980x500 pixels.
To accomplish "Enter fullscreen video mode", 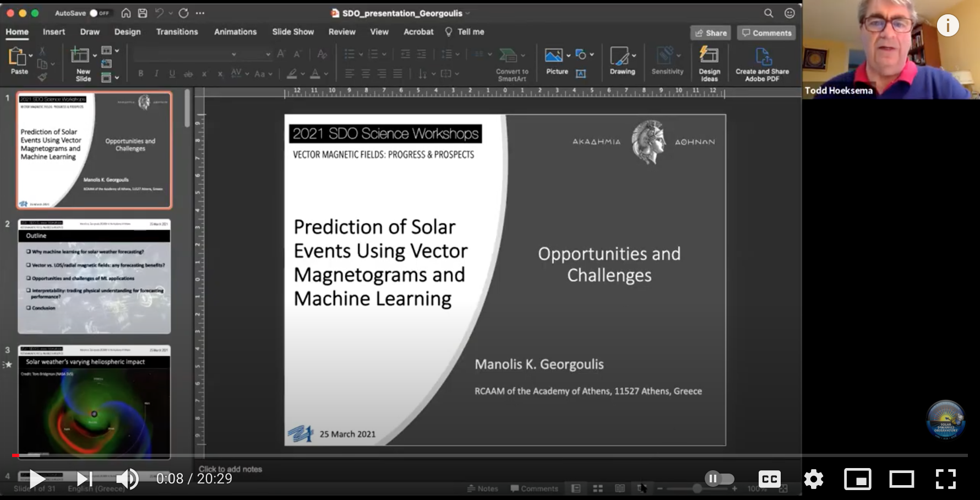I will [946, 479].
